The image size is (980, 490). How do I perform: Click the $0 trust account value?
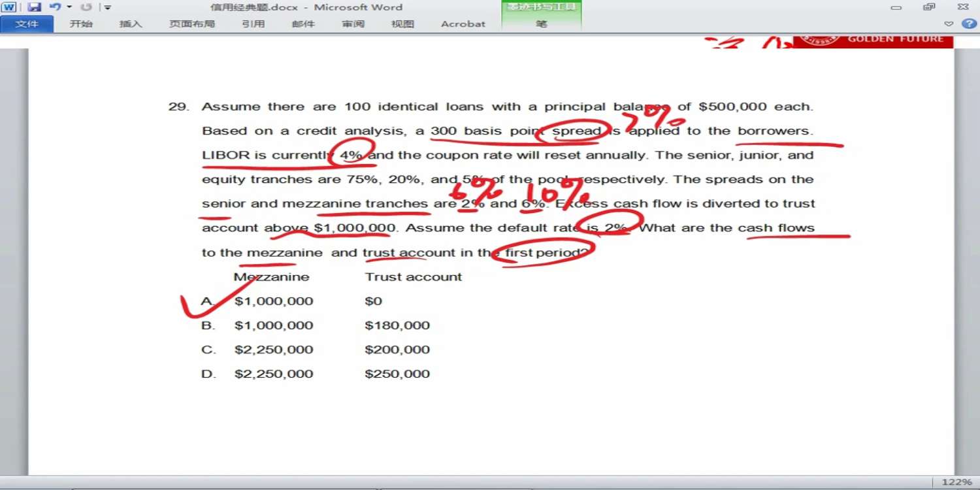(x=374, y=301)
